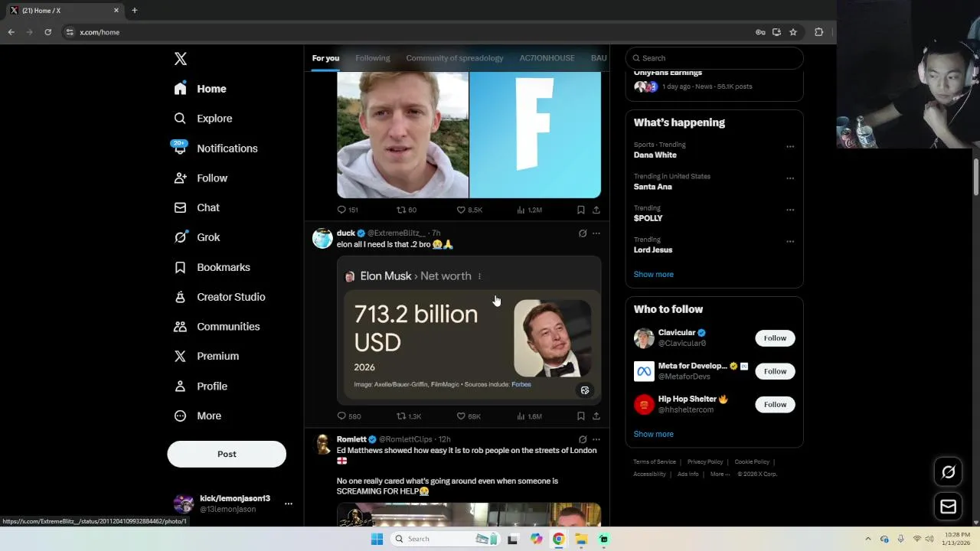Show more under What's happening

[653, 274]
